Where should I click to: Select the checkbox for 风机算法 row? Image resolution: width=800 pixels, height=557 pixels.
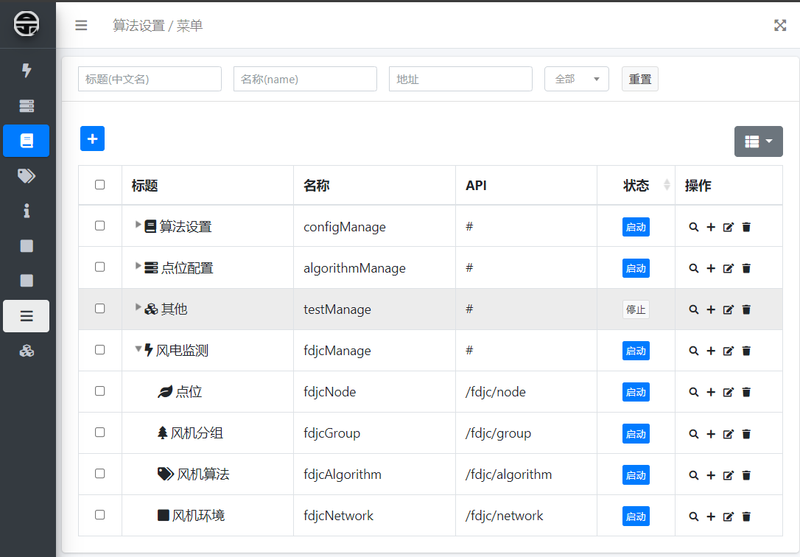[100, 473]
